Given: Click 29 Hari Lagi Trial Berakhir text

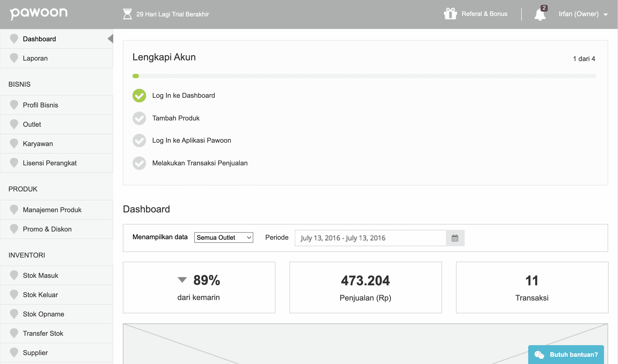Looking at the screenshot, I should (173, 14).
